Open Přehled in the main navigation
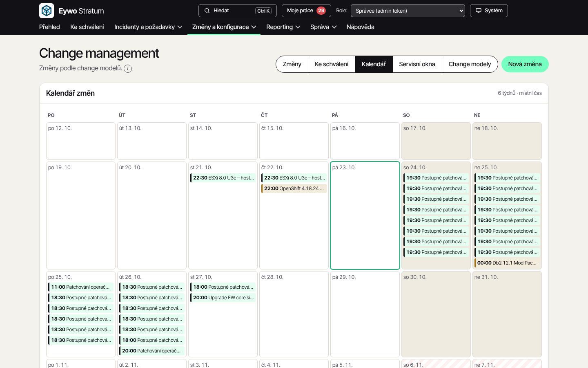This screenshot has width=588, height=368. click(49, 27)
